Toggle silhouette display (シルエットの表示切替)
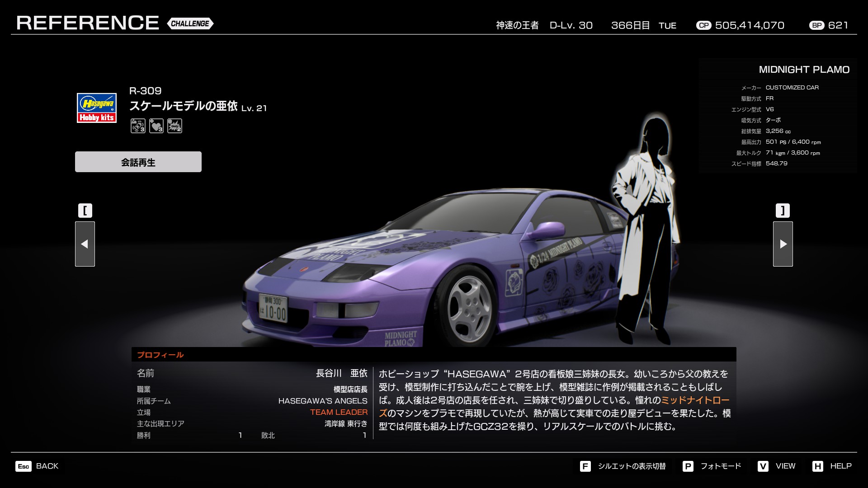Screen dimensions: 868x488 pyautogui.click(x=632, y=466)
